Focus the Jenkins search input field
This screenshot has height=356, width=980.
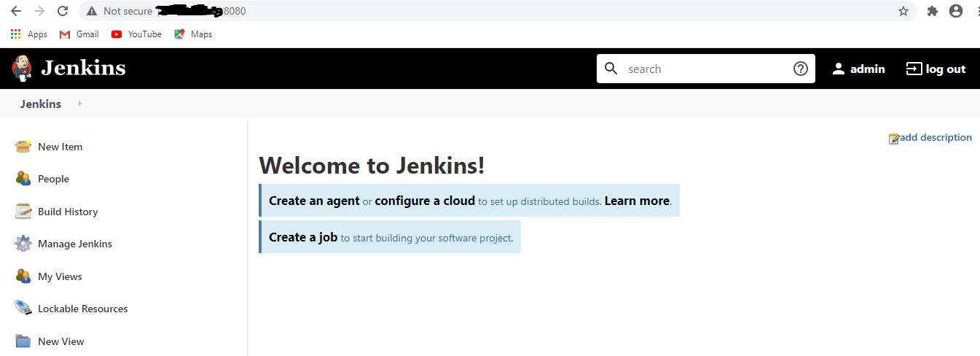click(x=705, y=69)
